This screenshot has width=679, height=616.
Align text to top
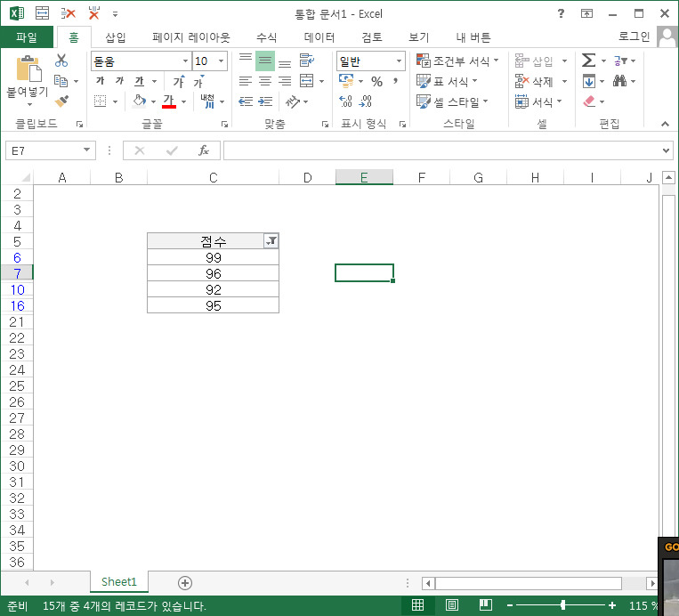[246, 61]
